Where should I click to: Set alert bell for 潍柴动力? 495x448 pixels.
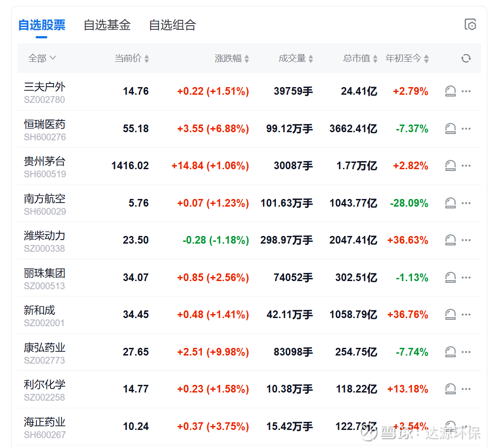click(450, 240)
